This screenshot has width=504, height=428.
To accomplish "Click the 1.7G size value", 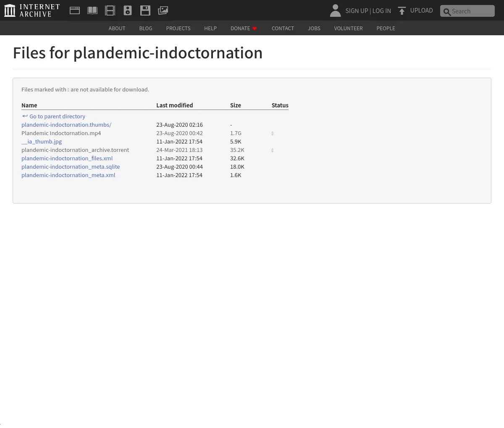I will pos(236,133).
